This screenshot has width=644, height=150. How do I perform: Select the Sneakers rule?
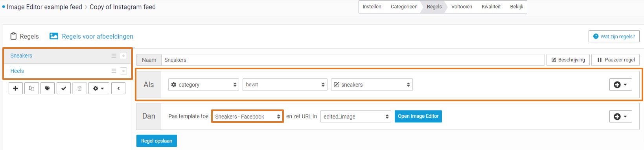pos(21,56)
